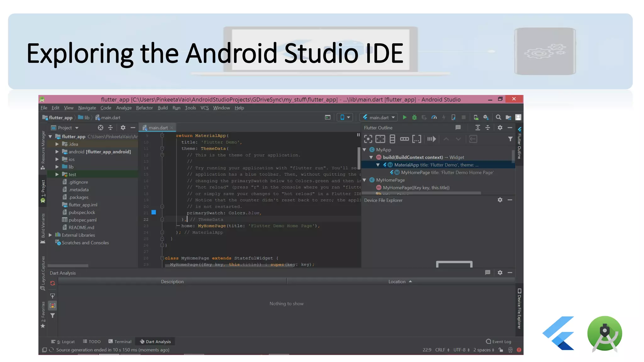Toggle the Flutter Outline right side tab
The height and width of the screenshot is (362, 644).
coord(519,143)
